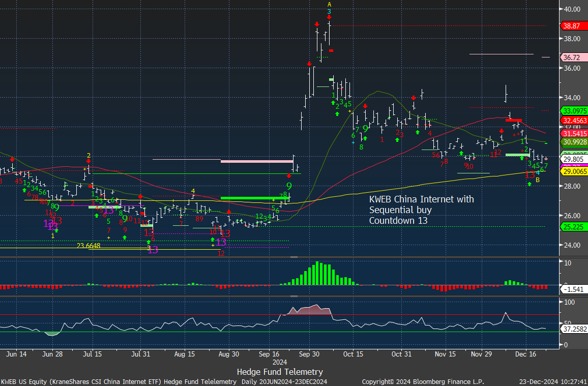The height and width of the screenshot is (386, 588).
Task: Click the green 33.0975 price tag
Action: pyautogui.click(x=573, y=111)
